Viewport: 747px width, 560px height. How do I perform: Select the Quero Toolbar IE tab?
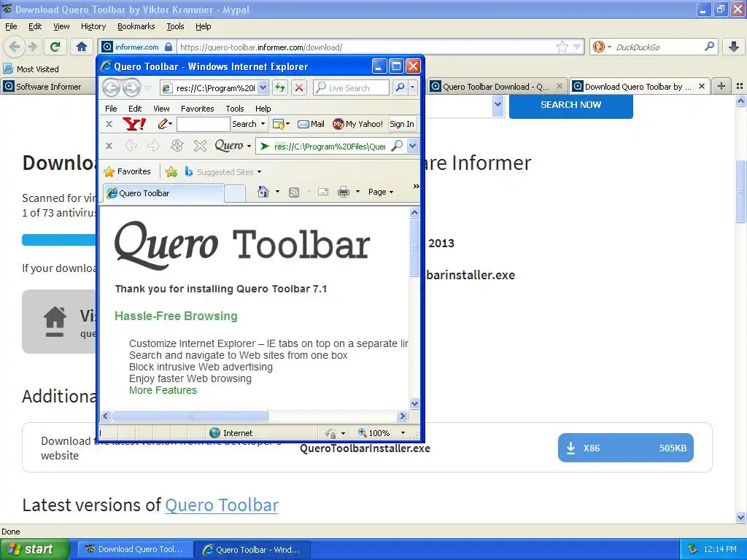coord(163,192)
